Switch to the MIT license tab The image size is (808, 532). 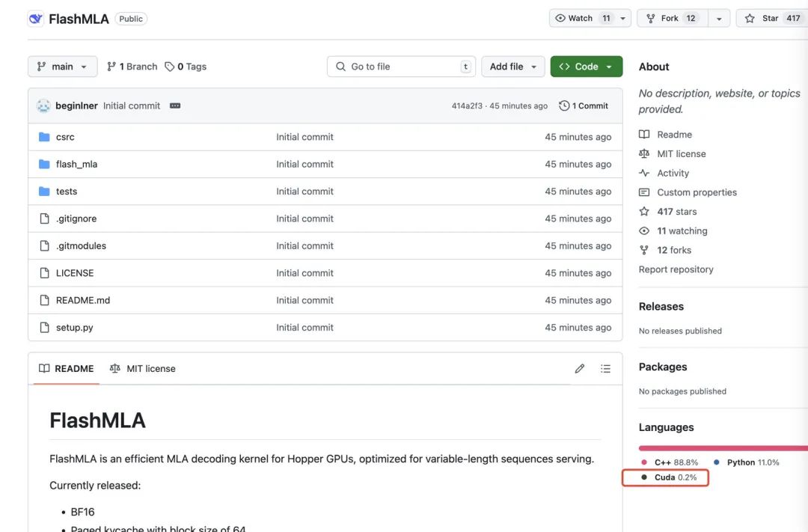tap(143, 369)
